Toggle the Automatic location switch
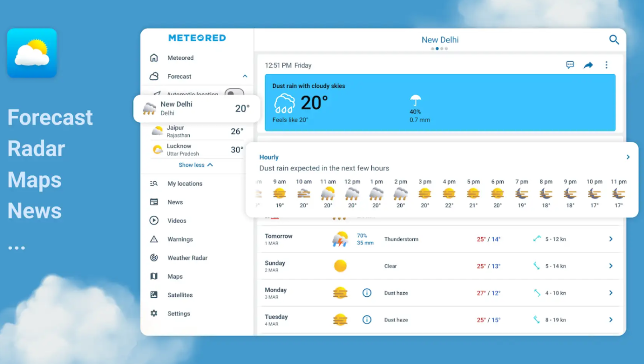Viewport: 644px width, 364px height. (234, 93)
